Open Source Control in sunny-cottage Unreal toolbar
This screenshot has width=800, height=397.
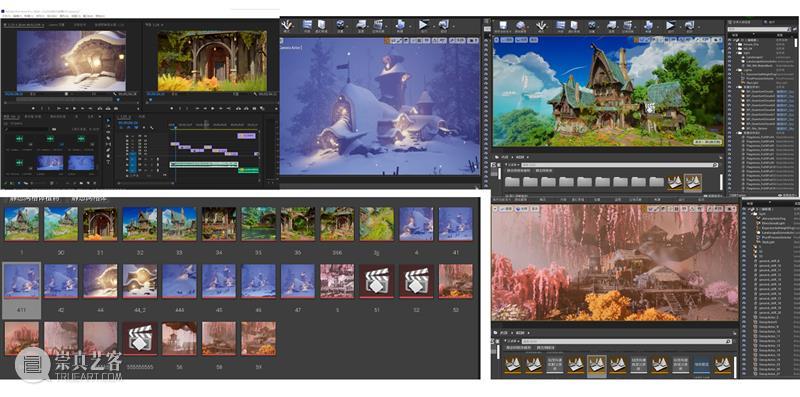[x=520, y=26]
